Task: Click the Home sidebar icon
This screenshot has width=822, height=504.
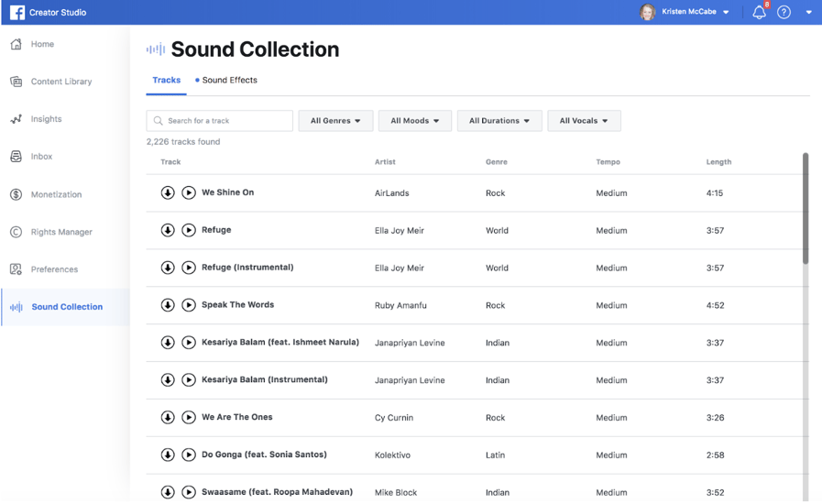Action: (16, 44)
